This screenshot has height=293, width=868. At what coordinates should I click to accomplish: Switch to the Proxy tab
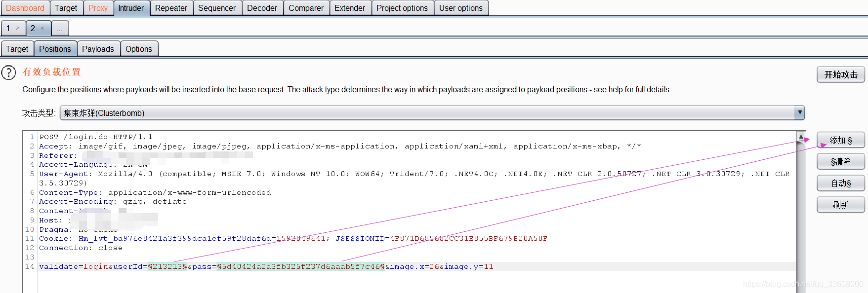coord(98,8)
